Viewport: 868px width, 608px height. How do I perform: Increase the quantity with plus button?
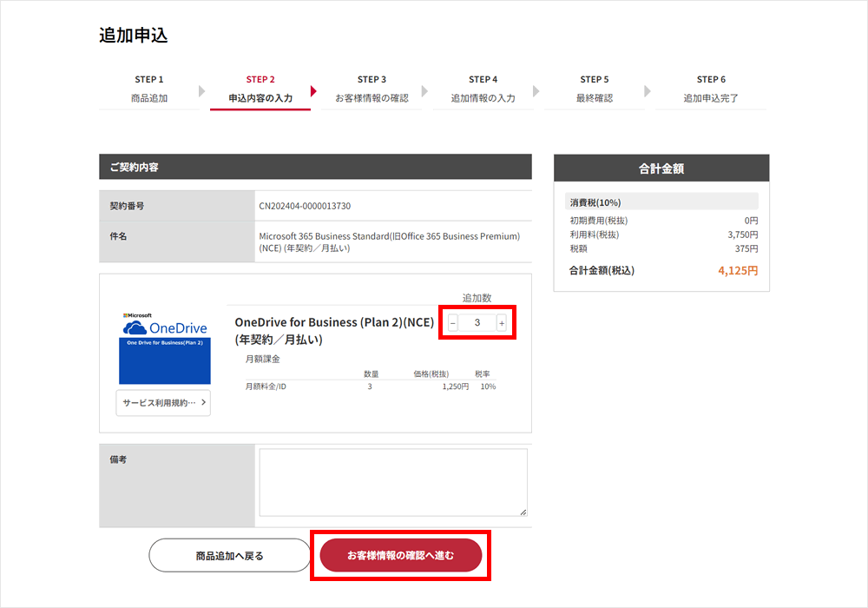[x=502, y=323]
